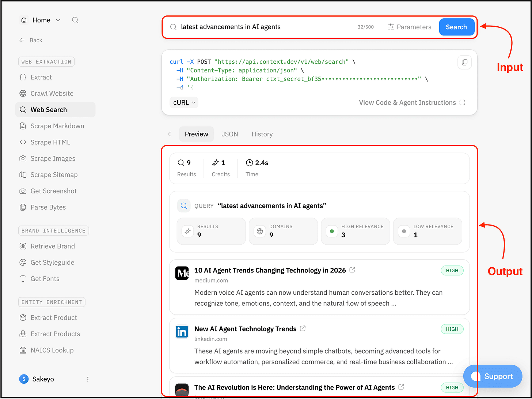
Task: Open Scrape Markdown tool
Action: [55, 126]
